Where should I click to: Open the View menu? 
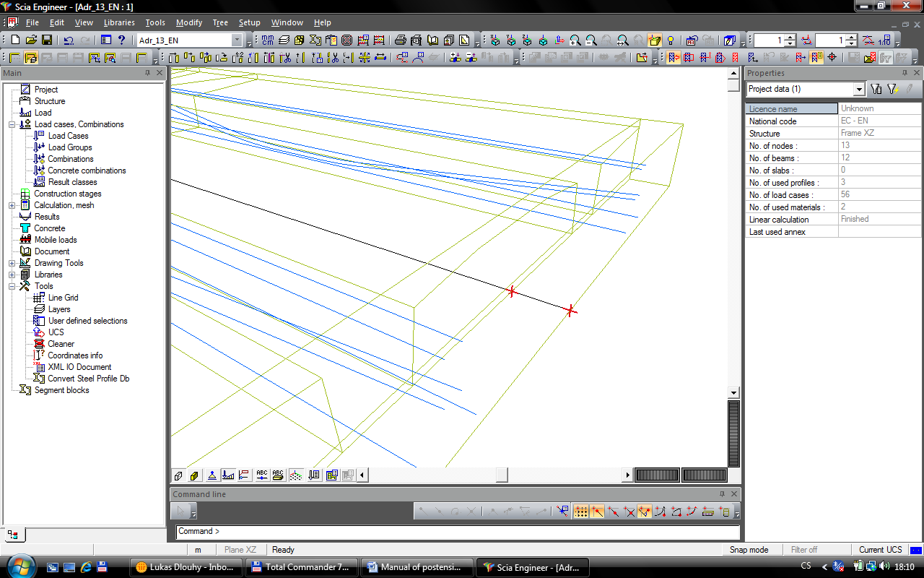(84, 22)
